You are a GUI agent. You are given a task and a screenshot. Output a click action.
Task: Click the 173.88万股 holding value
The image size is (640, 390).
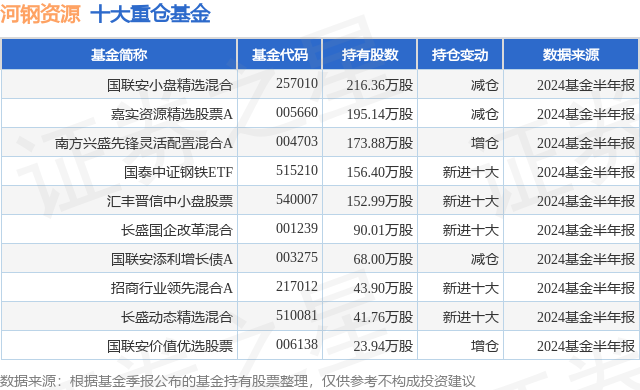pos(380,143)
